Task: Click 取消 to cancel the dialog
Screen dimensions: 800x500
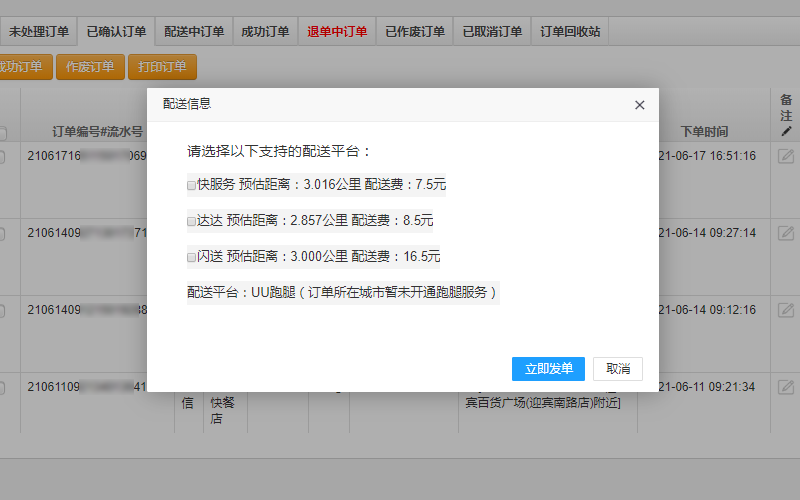Action: pos(618,369)
